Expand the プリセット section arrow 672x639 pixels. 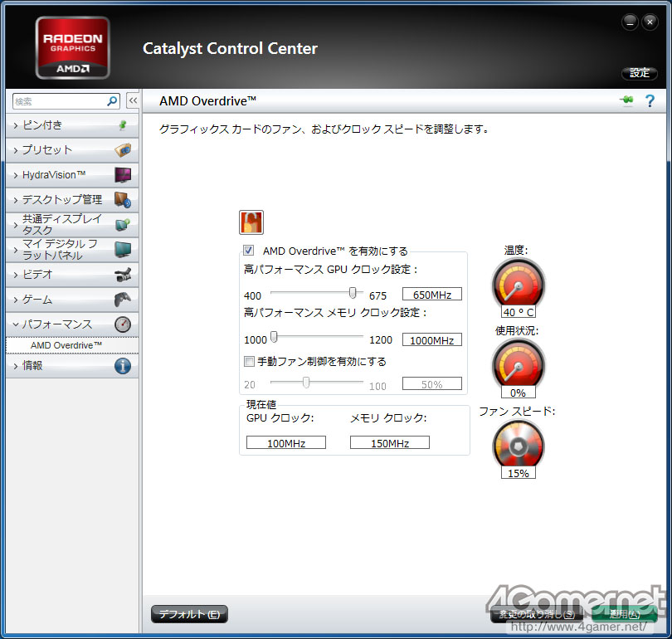(x=16, y=150)
